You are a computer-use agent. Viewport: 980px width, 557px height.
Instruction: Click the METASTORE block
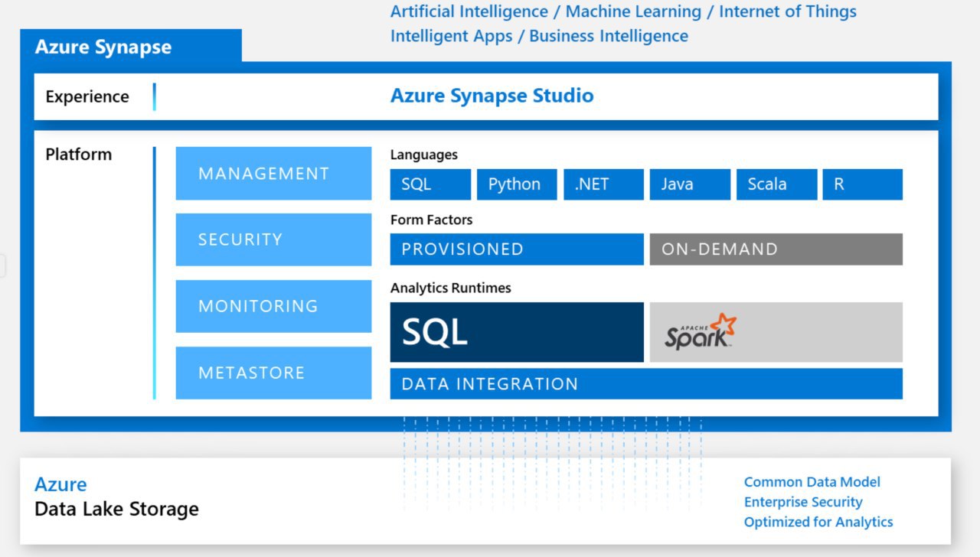273,373
